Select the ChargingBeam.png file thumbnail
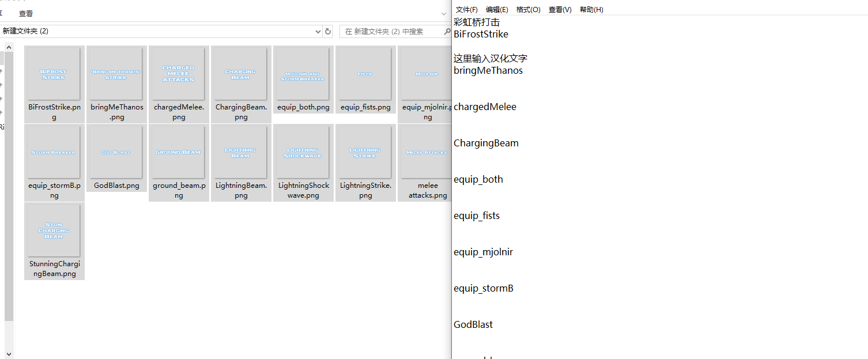 coord(240,74)
